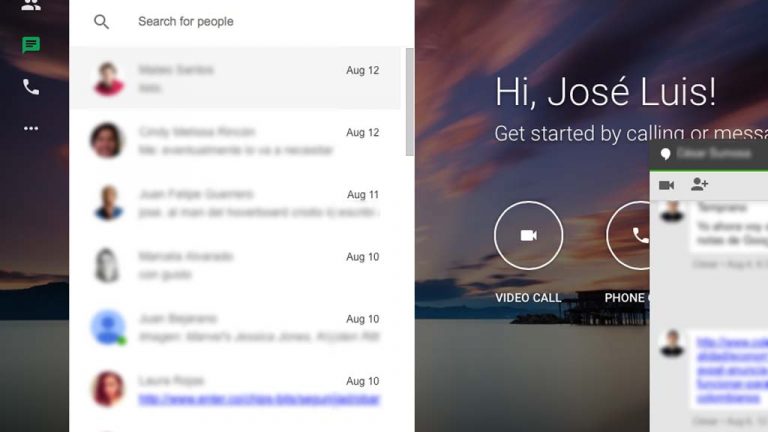
Task: Click the "Hi, José Luis!" greeting
Action: pos(605,92)
